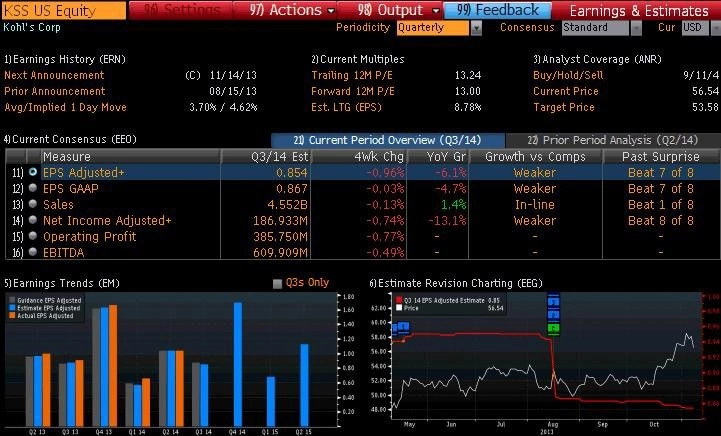Screen dimensions: 721x436
Task: Open 3) Analyst Coverage (ANR)
Action: (x=597, y=59)
